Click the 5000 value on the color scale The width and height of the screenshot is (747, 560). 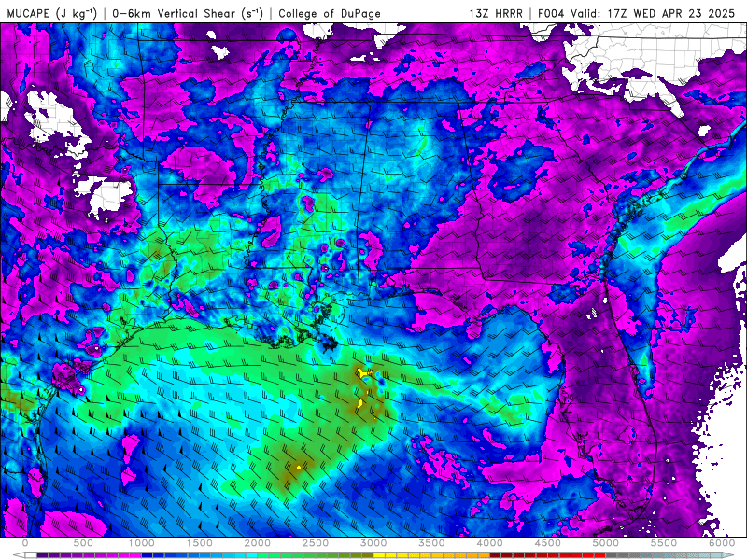click(605, 543)
